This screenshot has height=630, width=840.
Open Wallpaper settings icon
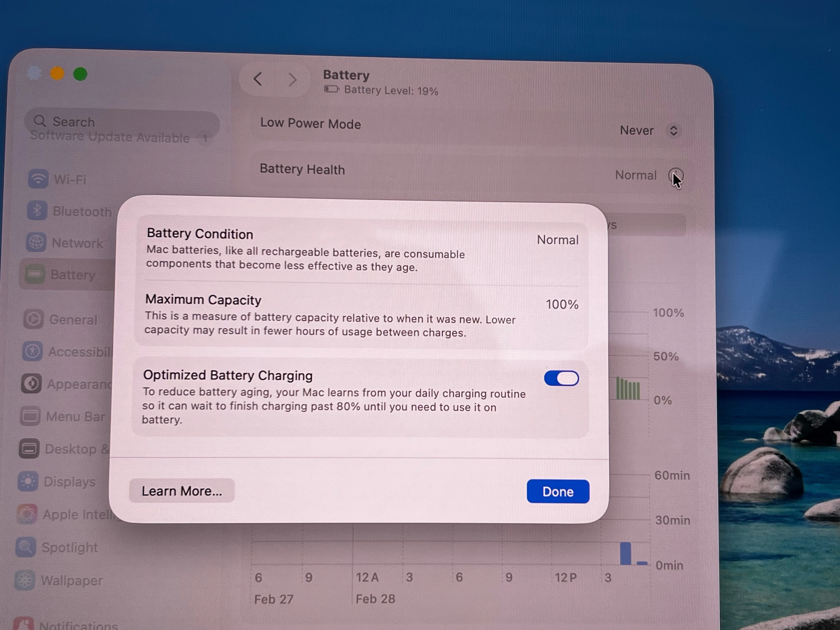click(x=25, y=580)
